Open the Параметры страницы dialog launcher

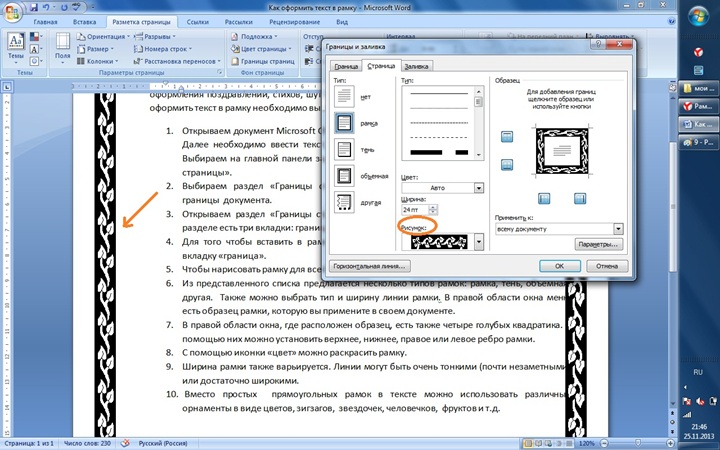219,73
